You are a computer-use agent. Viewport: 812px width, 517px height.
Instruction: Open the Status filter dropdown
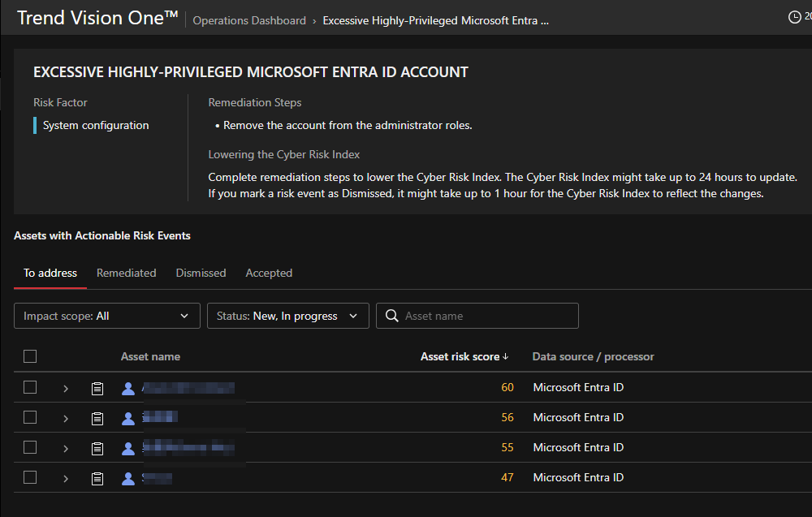[x=287, y=316]
